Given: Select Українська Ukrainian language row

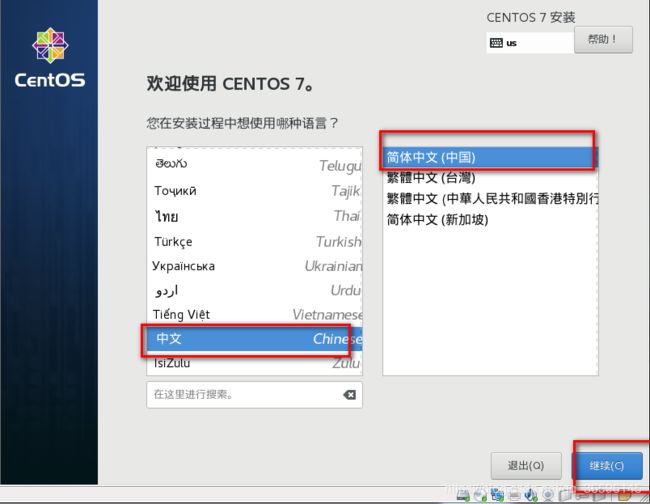Looking at the screenshot, I should click(254, 266).
